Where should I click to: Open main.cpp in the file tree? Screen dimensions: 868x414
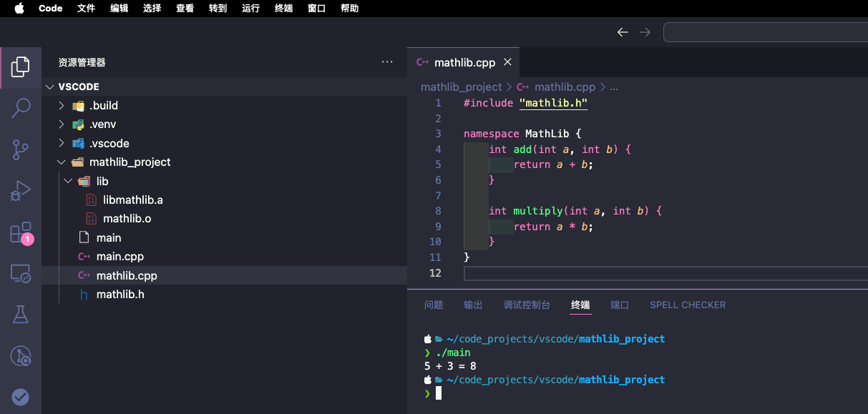pos(120,257)
